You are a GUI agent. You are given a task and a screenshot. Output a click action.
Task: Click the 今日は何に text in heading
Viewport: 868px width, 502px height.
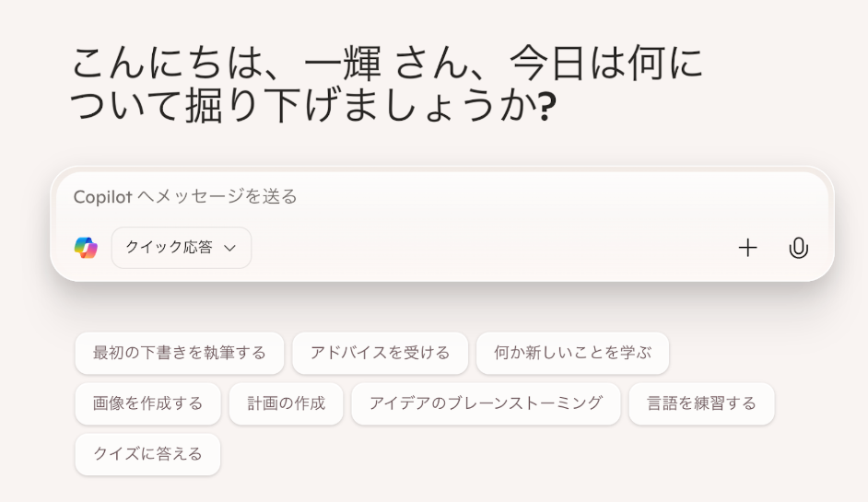(x=606, y=63)
